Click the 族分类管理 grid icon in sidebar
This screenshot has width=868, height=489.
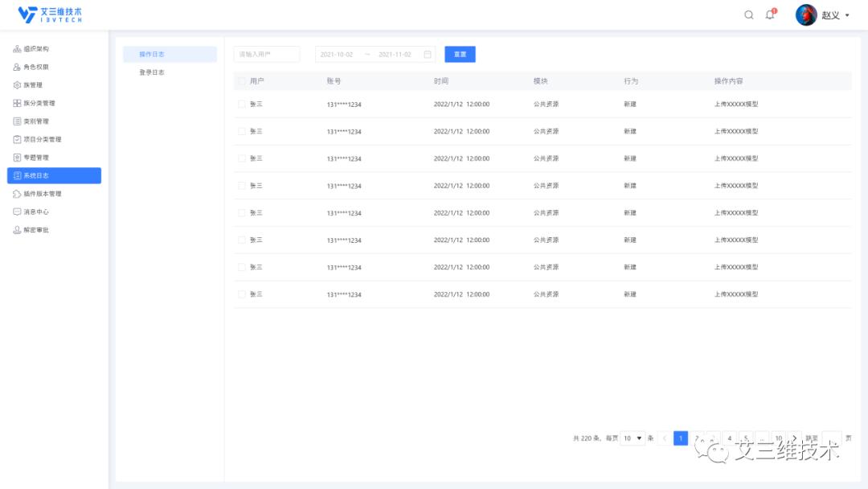[x=17, y=103]
